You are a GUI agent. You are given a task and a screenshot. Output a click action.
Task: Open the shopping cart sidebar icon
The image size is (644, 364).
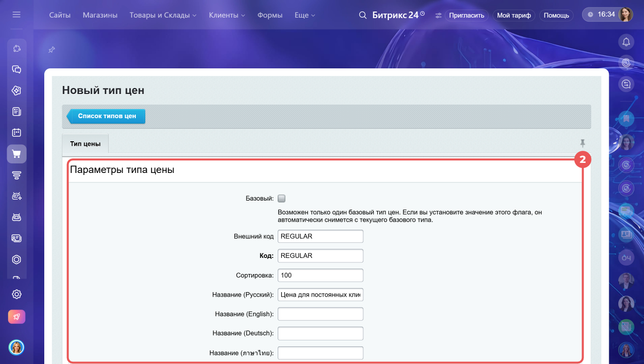coord(17,154)
